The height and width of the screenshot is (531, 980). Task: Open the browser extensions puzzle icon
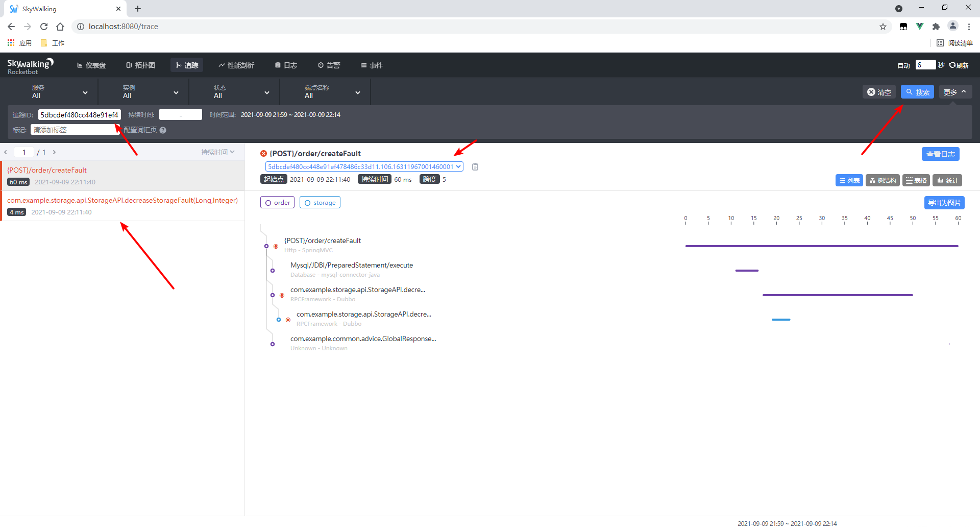pos(936,27)
